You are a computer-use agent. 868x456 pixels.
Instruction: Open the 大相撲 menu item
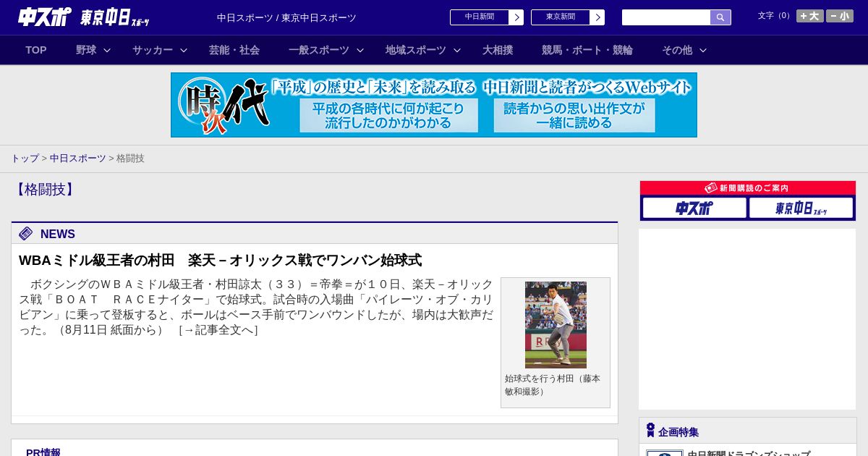click(x=498, y=50)
